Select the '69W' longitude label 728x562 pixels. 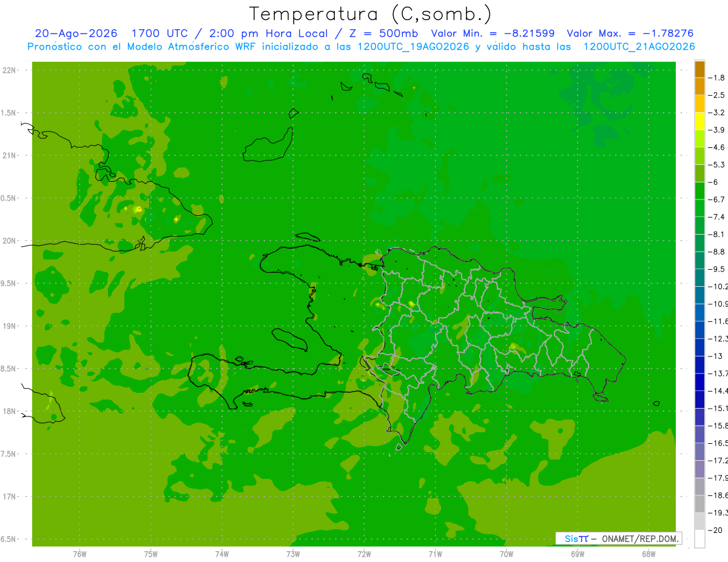[578, 554]
